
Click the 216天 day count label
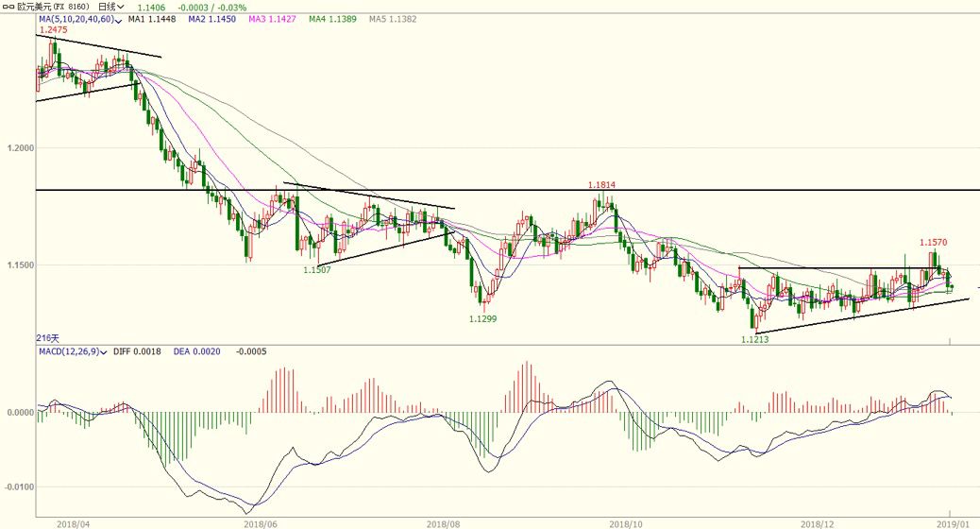click(48, 337)
